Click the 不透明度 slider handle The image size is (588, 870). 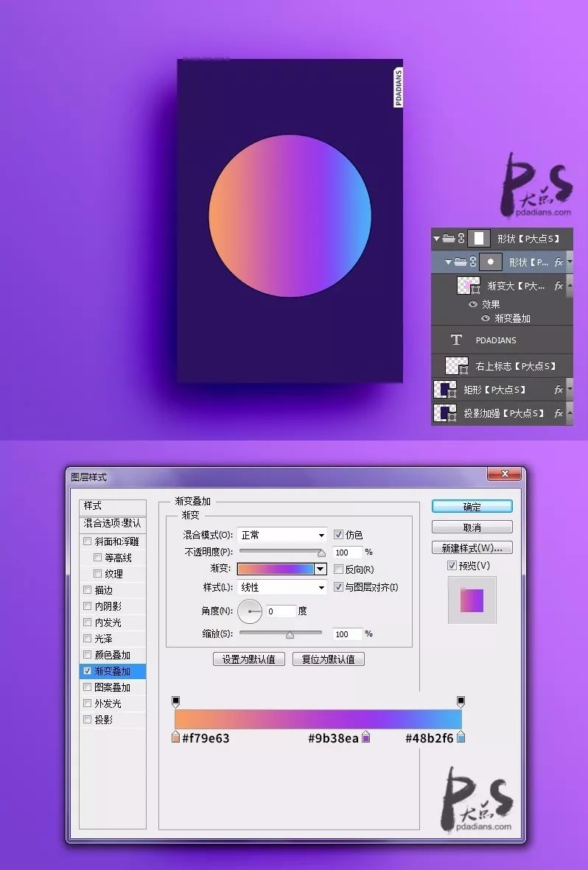click(x=321, y=553)
